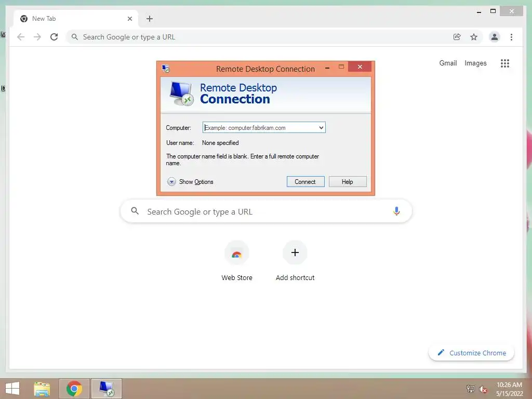This screenshot has height=399, width=532.
Task: Maximize the Chrome window
Action: [493, 11]
